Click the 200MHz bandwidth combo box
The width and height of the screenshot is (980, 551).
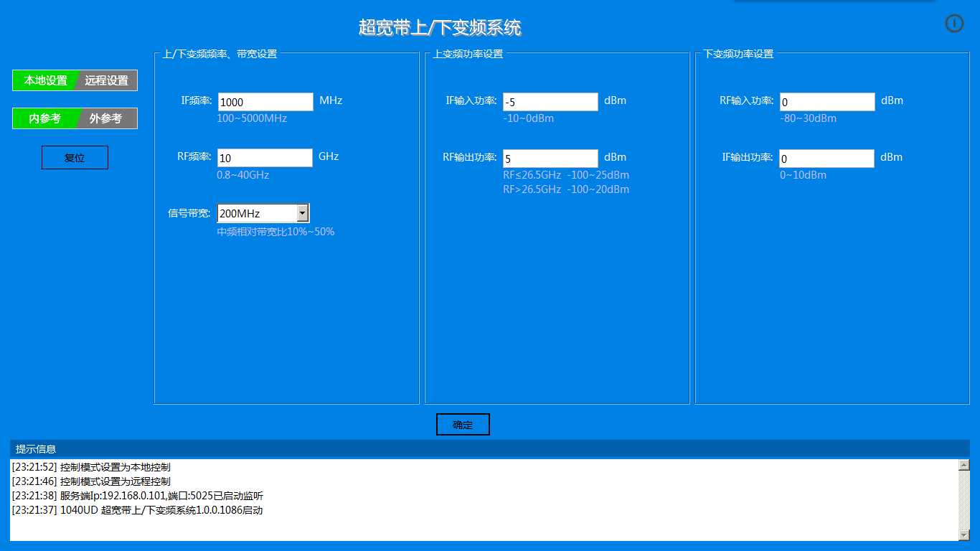[x=256, y=213]
